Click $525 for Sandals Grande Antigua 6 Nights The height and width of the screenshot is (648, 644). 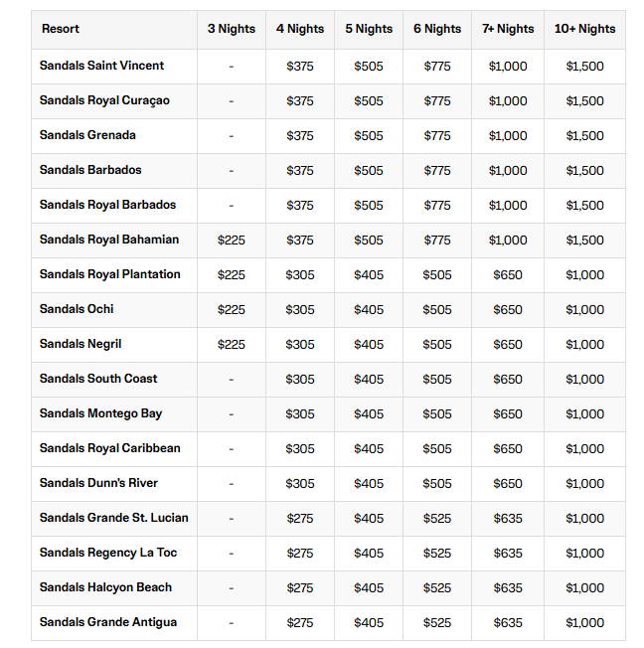point(437,622)
